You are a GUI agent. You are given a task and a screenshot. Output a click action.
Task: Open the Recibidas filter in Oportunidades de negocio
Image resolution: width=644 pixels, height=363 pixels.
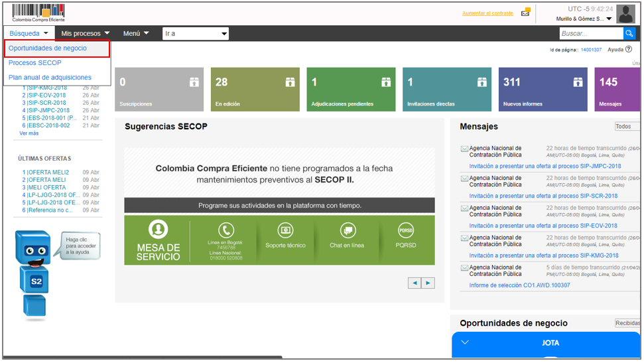point(627,323)
